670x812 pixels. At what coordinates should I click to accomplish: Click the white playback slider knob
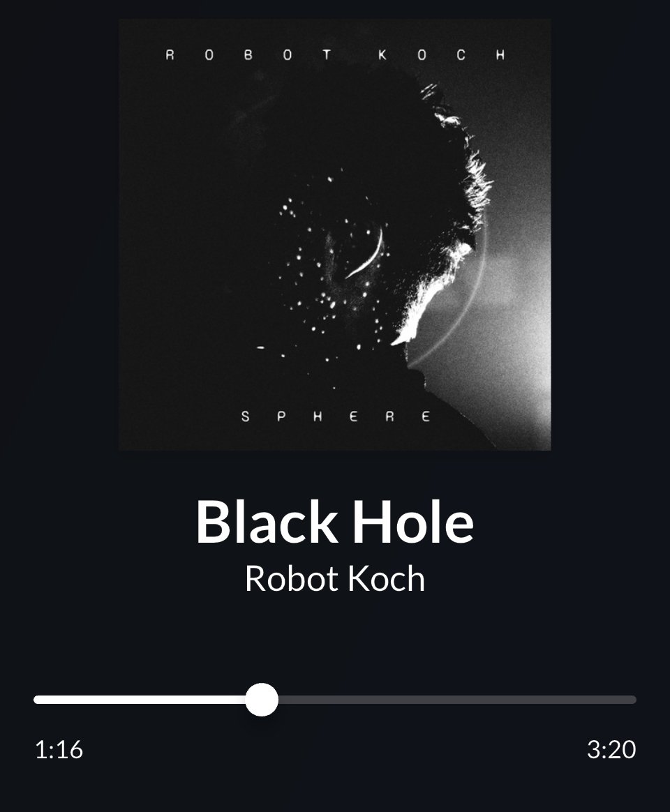(262, 700)
